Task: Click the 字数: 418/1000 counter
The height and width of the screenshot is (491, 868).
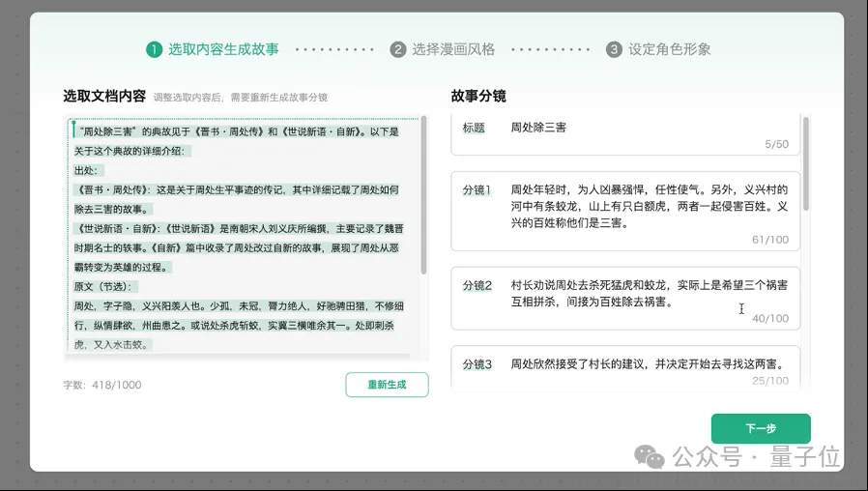Action: click(102, 385)
